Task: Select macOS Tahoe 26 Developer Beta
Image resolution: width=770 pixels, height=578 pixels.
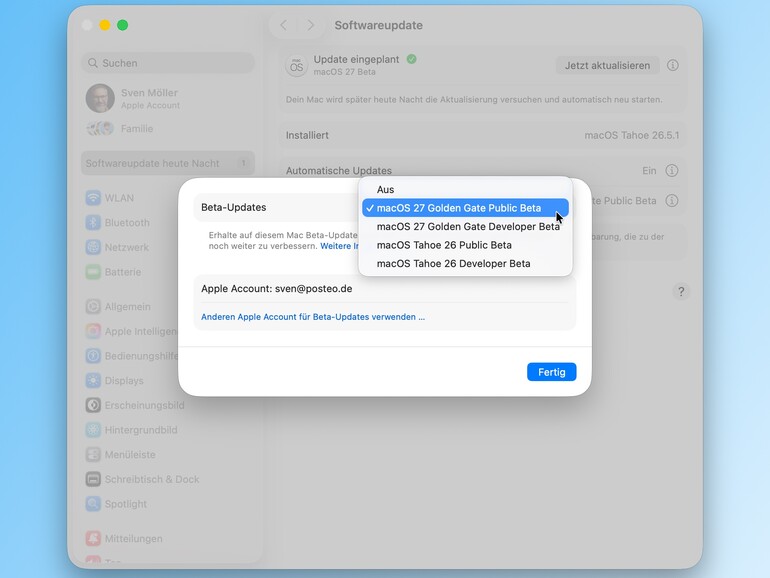Action: pyautogui.click(x=465, y=264)
